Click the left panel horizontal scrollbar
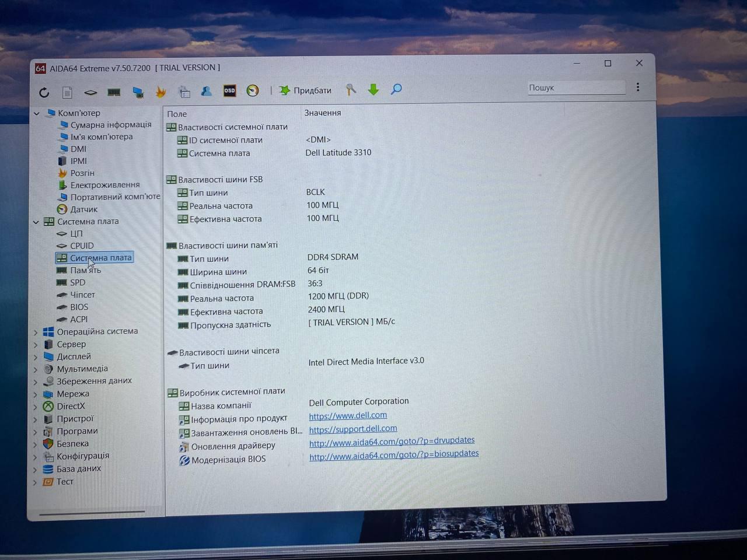 point(92,513)
